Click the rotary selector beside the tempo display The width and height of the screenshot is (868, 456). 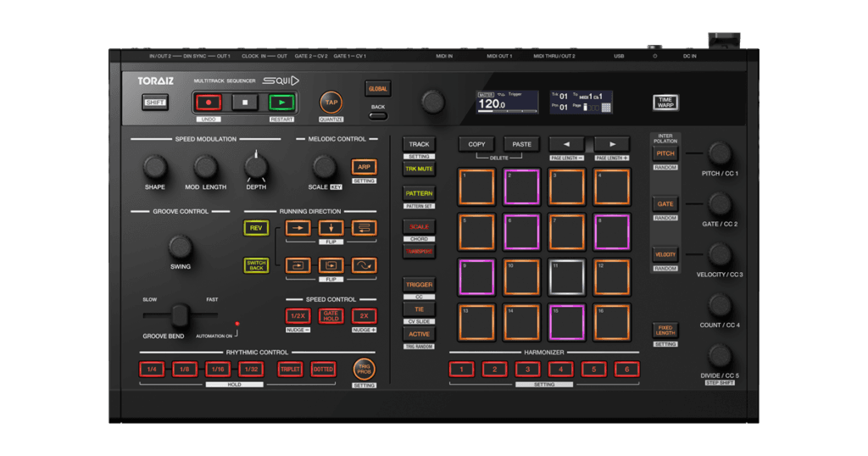(433, 103)
